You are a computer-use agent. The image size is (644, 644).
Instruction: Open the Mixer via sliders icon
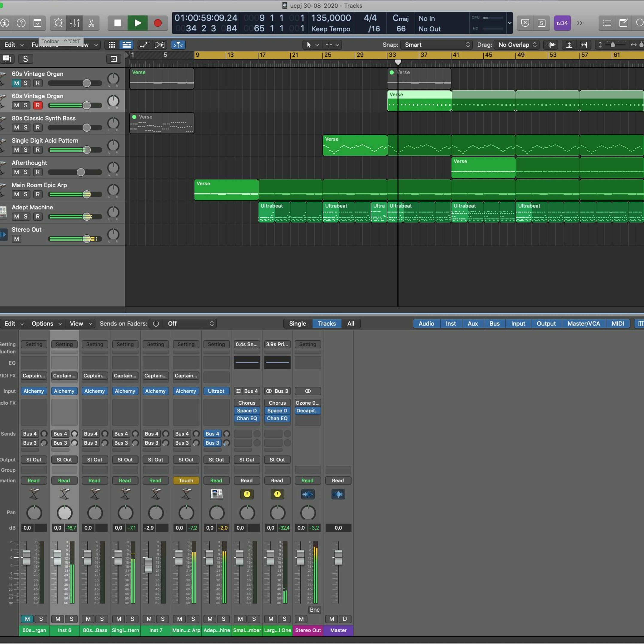click(74, 23)
